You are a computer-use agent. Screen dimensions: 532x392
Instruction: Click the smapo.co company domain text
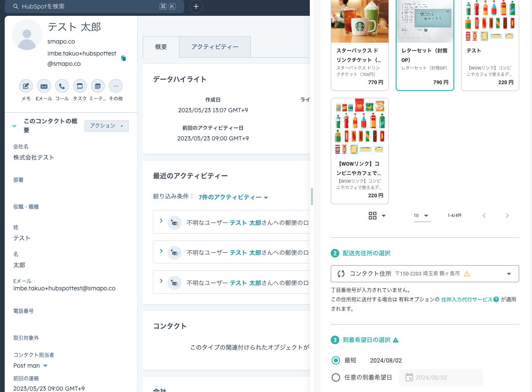61,42
